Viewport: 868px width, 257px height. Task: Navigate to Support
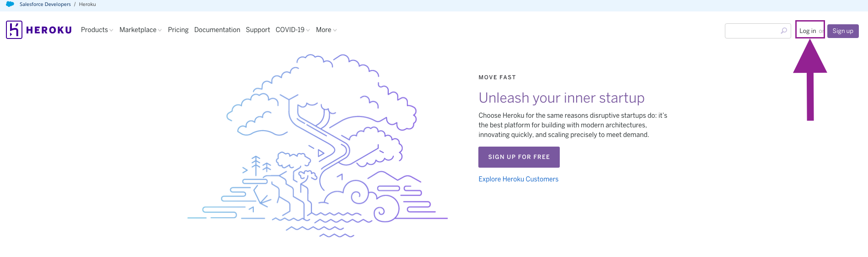click(258, 30)
